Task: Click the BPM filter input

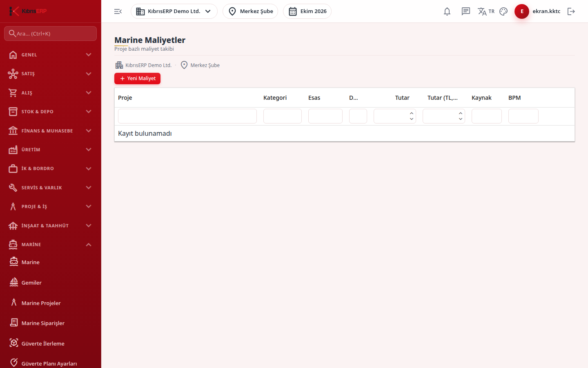Action: tap(523, 116)
